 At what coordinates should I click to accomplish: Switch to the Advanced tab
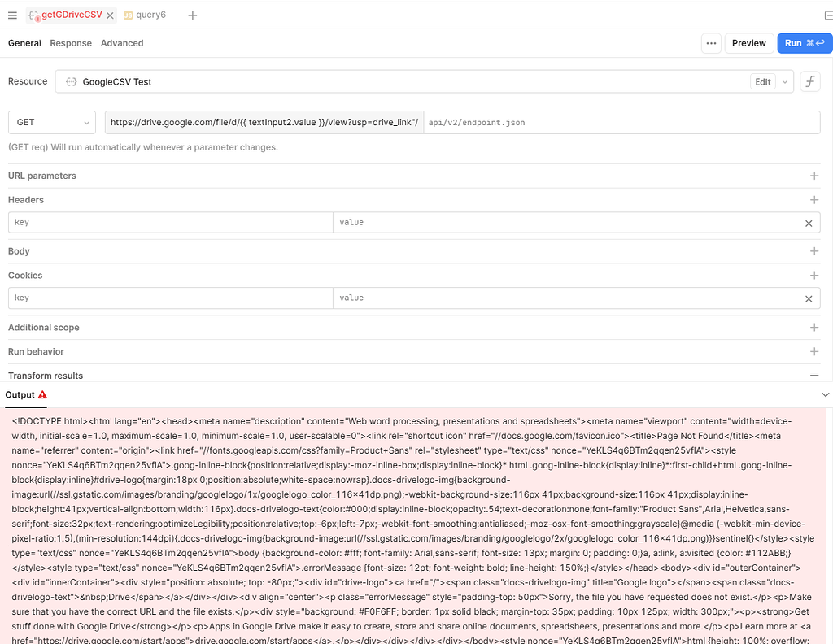(122, 42)
